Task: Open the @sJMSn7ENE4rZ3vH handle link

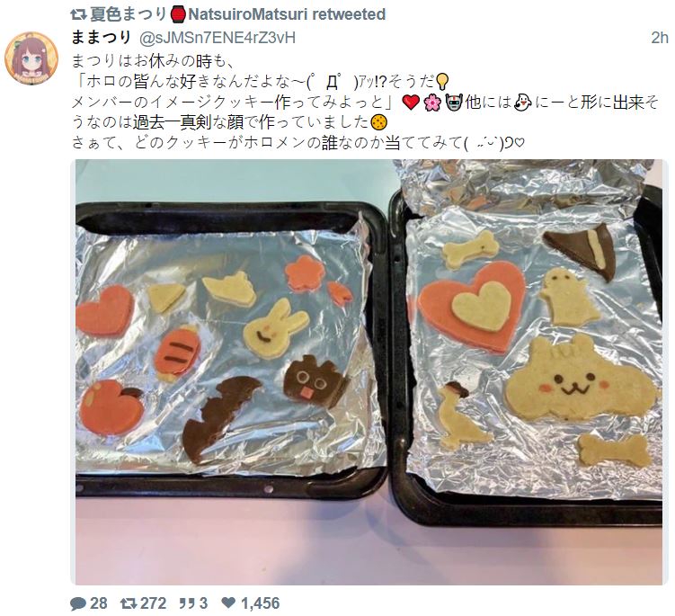Action: click(x=218, y=38)
